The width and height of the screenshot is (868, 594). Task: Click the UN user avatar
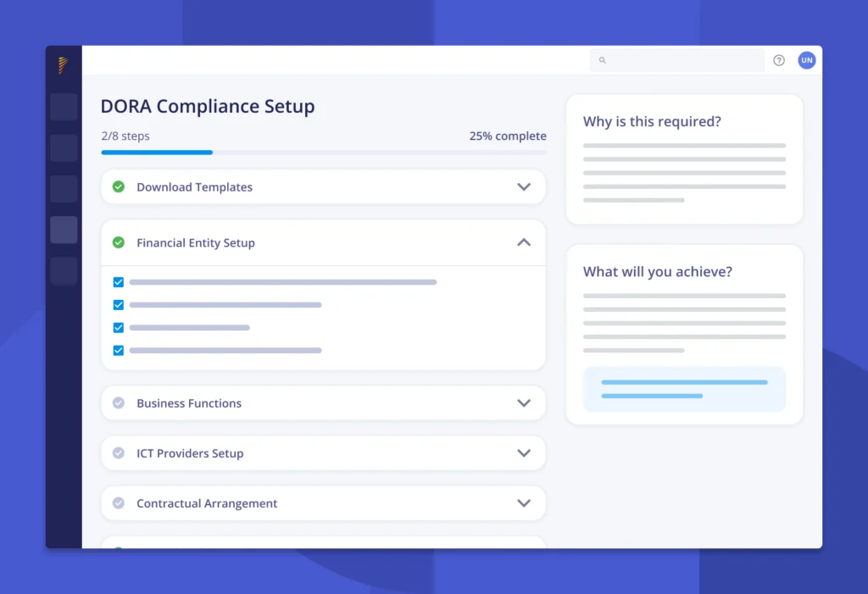coord(806,60)
